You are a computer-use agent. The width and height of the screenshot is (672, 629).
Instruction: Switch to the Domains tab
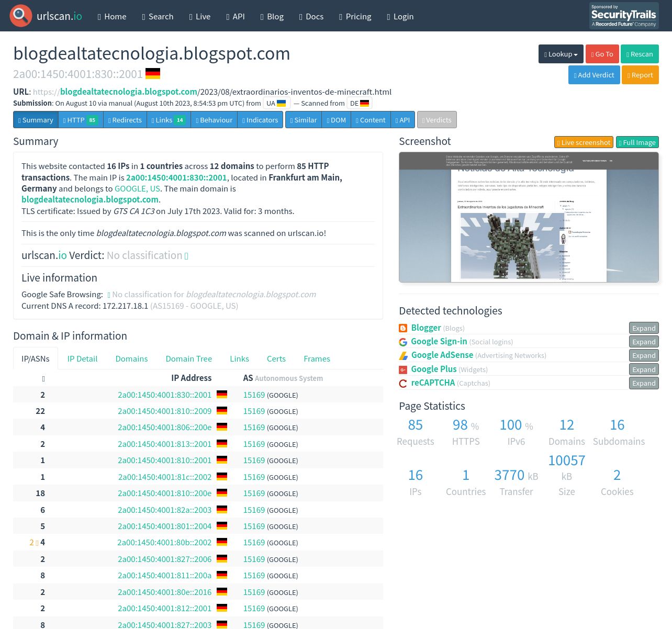coord(131,358)
